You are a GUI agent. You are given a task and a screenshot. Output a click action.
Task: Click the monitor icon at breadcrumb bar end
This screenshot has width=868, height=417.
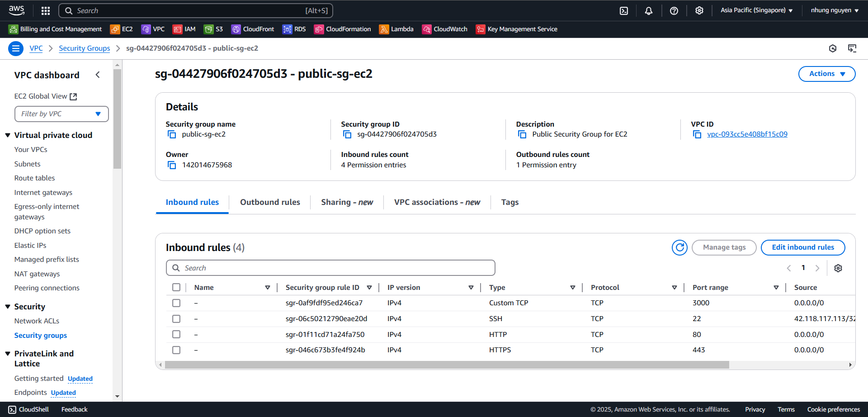pos(852,48)
